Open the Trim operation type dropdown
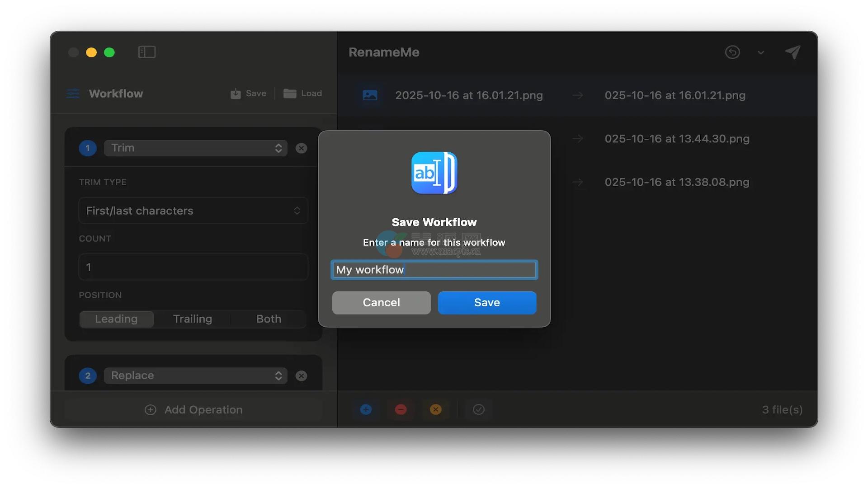 click(x=195, y=148)
